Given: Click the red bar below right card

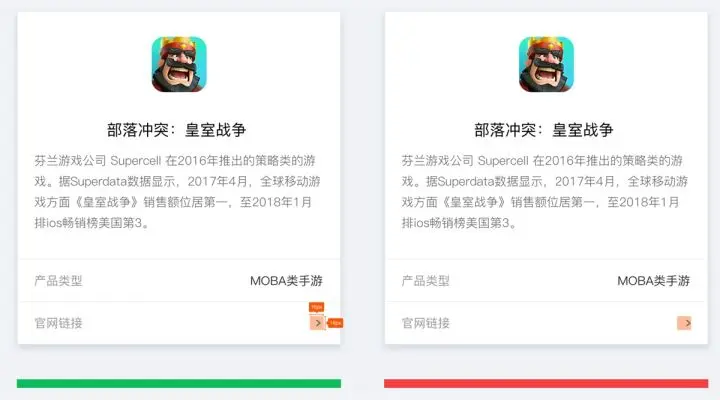Looking at the screenshot, I should point(546,383).
